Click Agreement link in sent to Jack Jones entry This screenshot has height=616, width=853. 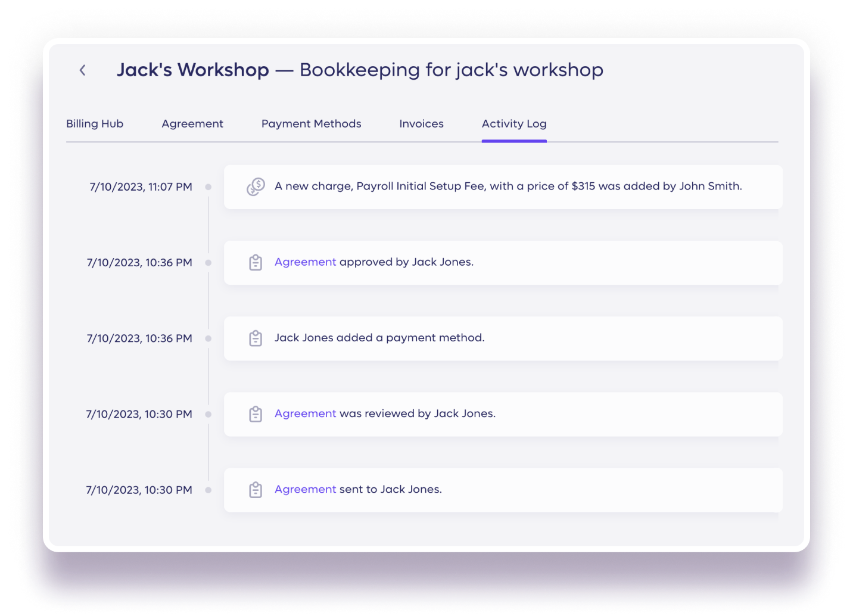pos(305,489)
